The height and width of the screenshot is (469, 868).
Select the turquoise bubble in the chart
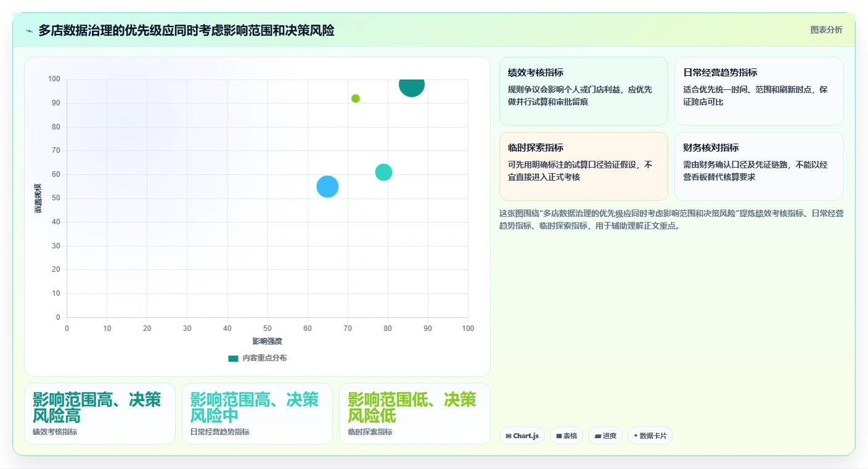click(383, 172)
